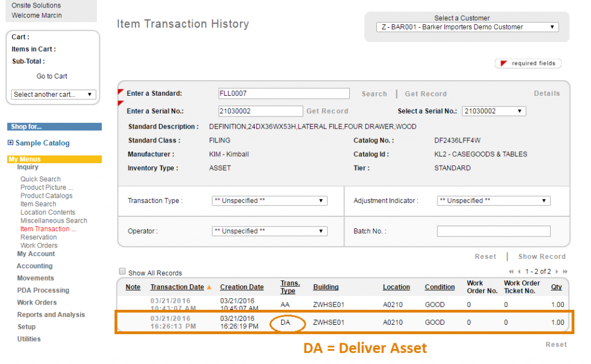
Task: Go to next page of records
Action: [558, 272]
